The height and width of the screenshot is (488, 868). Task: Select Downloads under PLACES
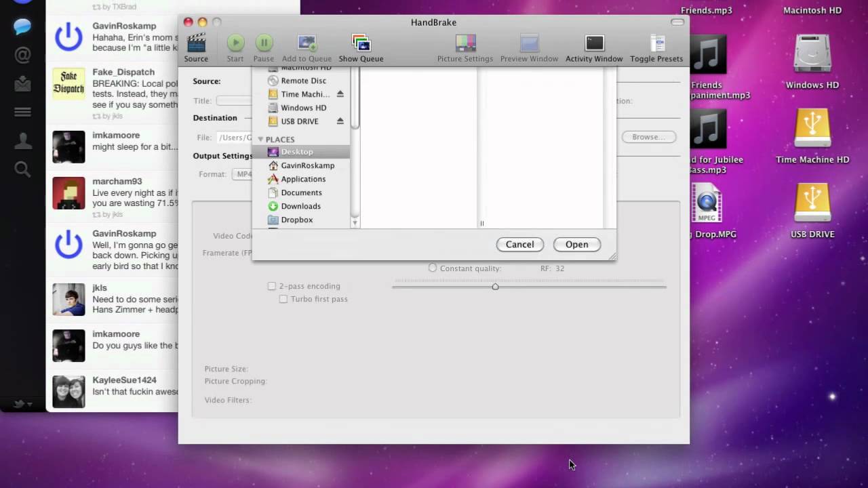[301, 206]
